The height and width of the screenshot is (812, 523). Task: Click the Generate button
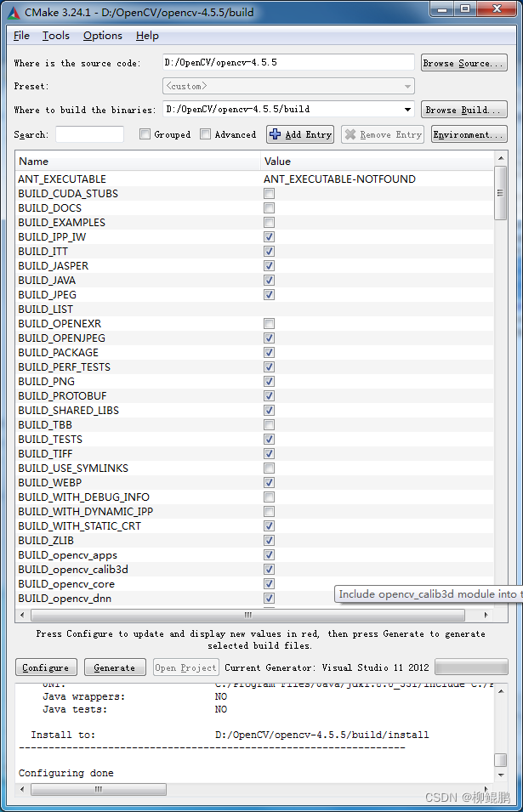coord(115,667)
